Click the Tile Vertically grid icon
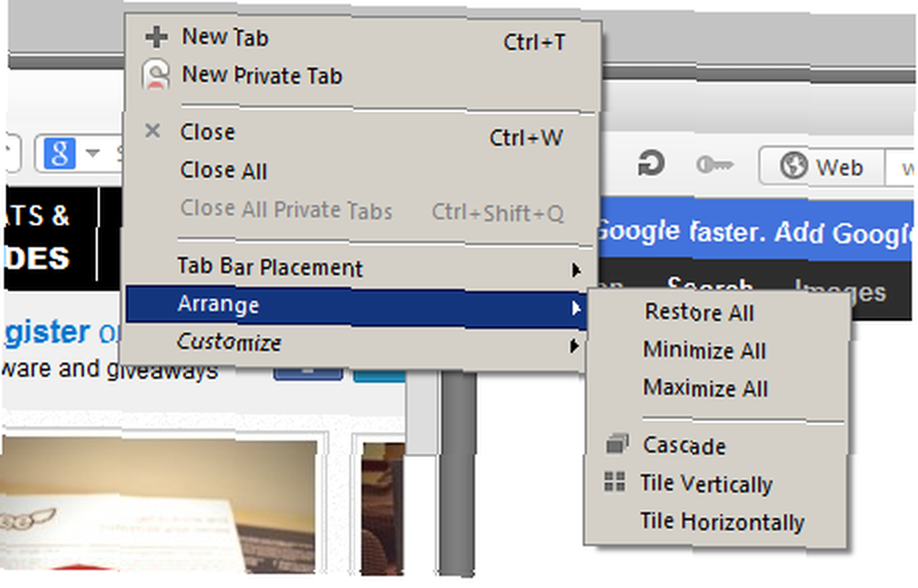Image resolution: width=918 pixels, height=588 pixels. click(615, 483)
